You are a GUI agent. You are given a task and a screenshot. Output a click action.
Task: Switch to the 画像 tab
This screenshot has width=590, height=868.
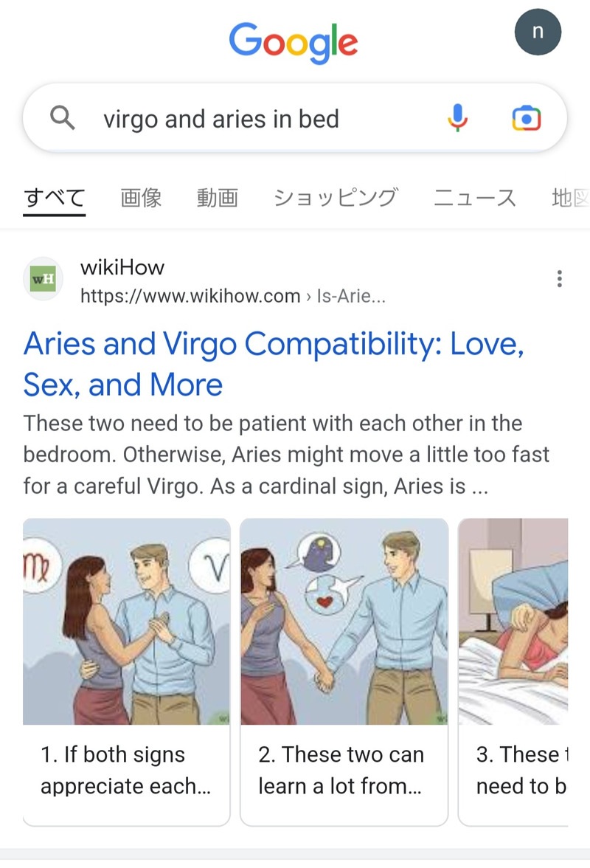pos(142,198)
